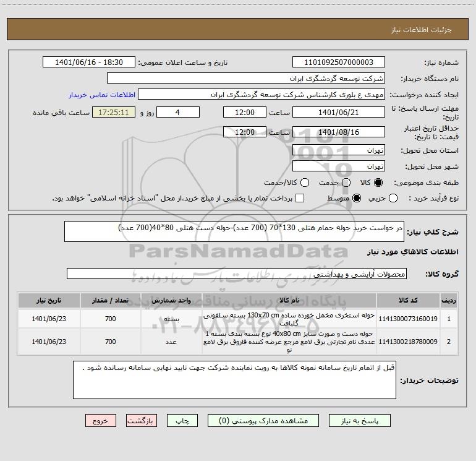Click quantity 700 in row 1
This screenshot has height=461, width=476.
pos(110,319)
